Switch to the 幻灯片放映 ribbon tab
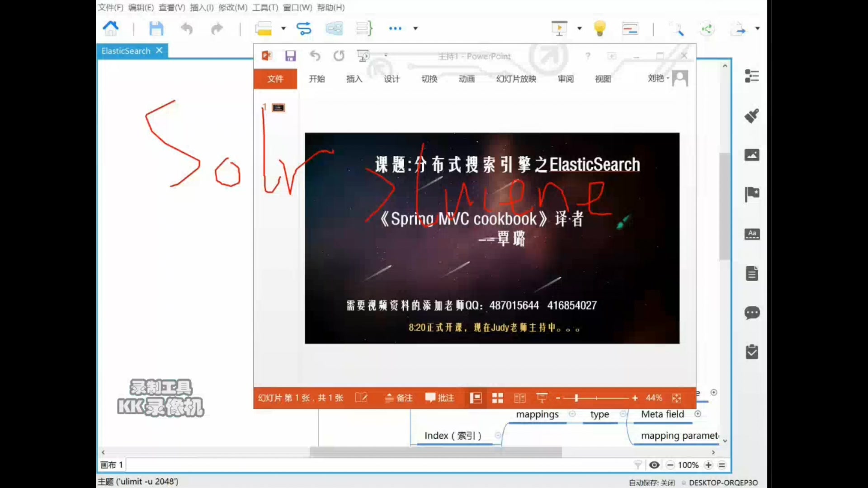The width and height of the screenshot is (868, 488). pos(516,79)
